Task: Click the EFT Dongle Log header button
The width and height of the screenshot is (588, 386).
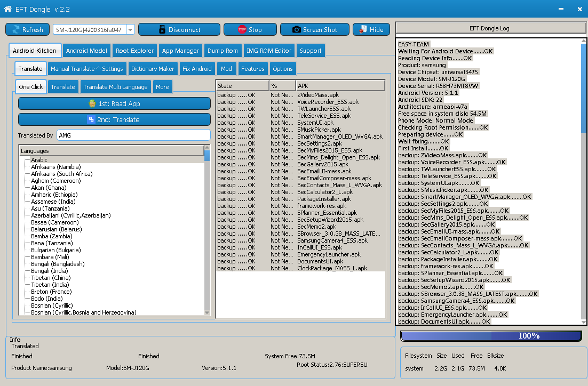Action: click(x=489, y=28)
